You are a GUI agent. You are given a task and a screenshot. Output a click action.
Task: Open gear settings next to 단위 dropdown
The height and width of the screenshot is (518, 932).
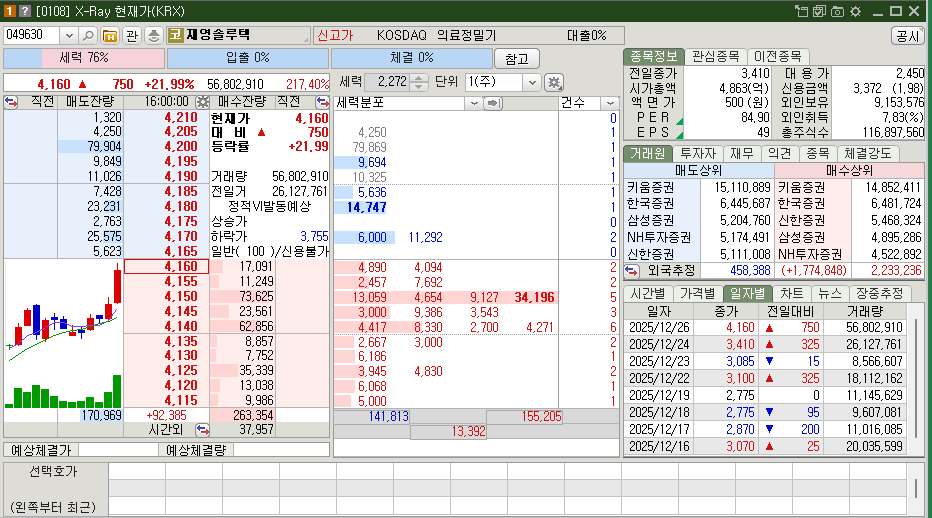[x=554, y=82]
